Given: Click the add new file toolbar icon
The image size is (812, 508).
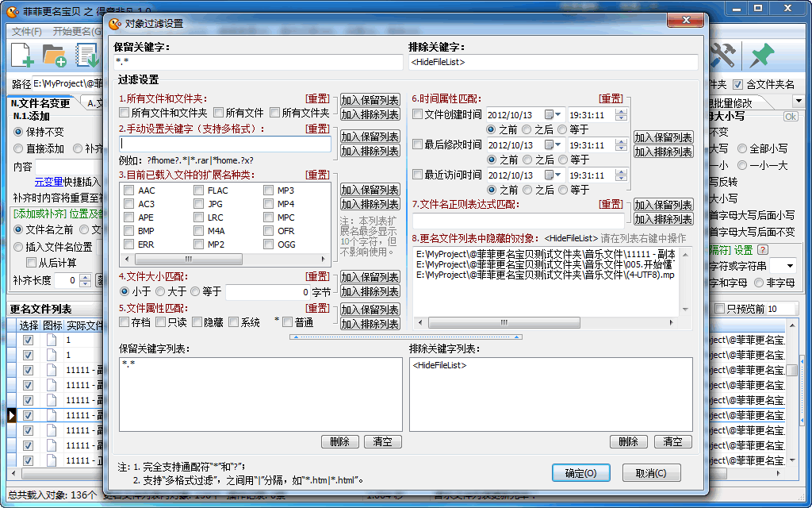Looking at the screenshot, I should click(x=22, y=55).
